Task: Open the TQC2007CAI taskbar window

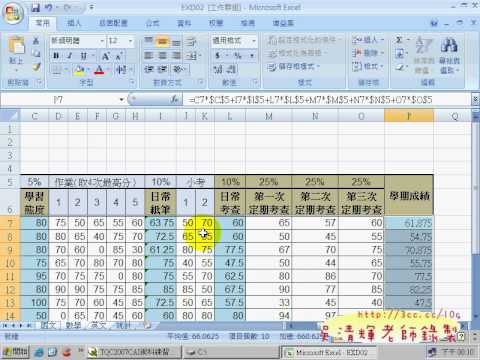Action: coord(134,352)
